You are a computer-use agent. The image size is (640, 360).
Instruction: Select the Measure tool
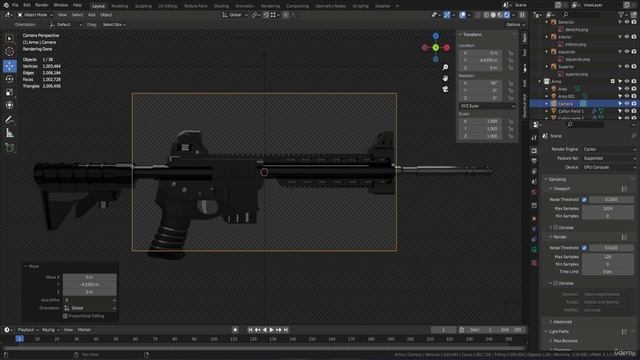(9, 133)
